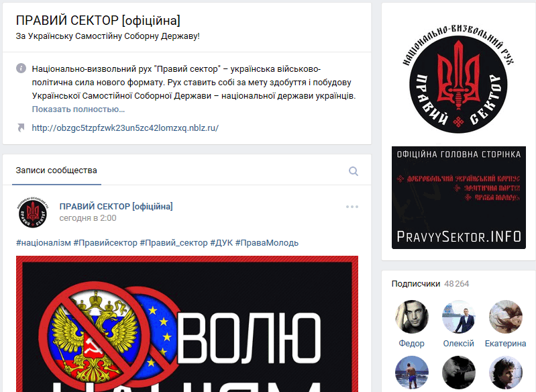Open the post's ВОЛЮ image attachment
The height and width of the screenshot is (392, 536).
click(187, 324)
